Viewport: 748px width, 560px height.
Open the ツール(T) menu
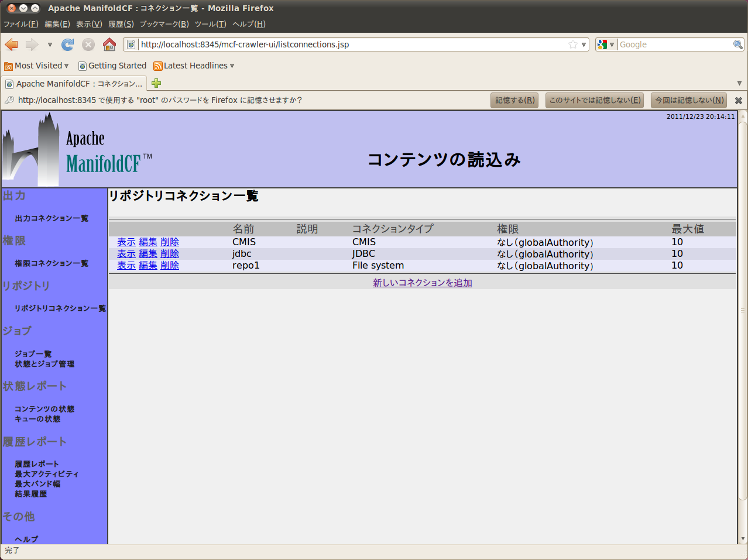point(210,24)
